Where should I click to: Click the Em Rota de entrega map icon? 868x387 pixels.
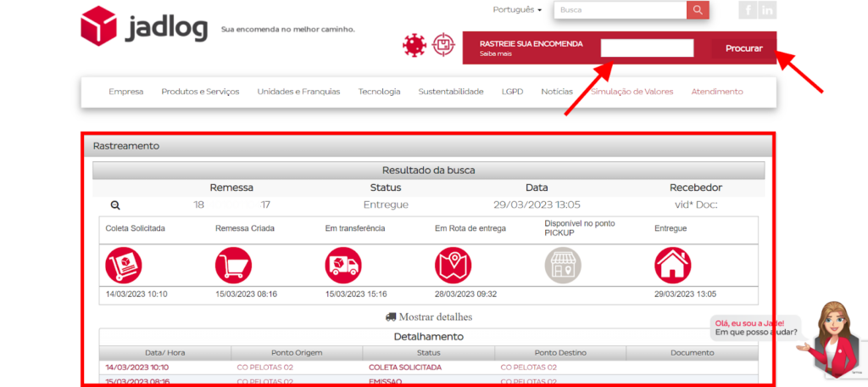[x=453, y=265]
